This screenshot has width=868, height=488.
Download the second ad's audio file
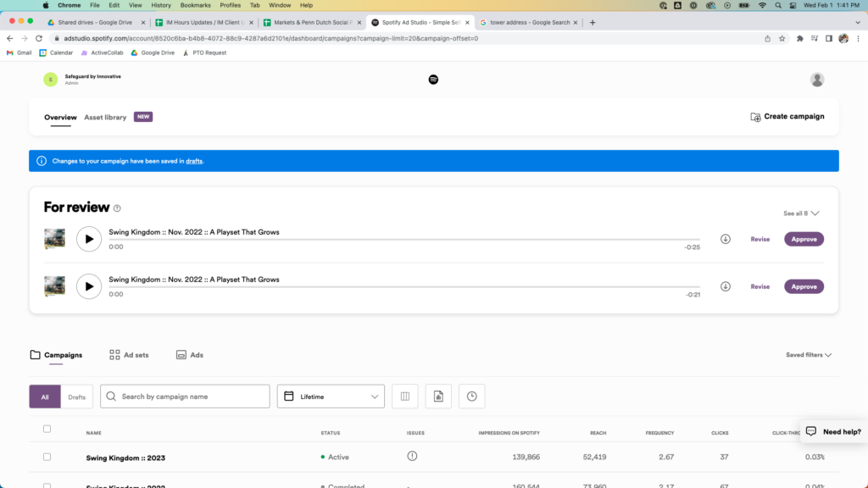coord(726,286)
